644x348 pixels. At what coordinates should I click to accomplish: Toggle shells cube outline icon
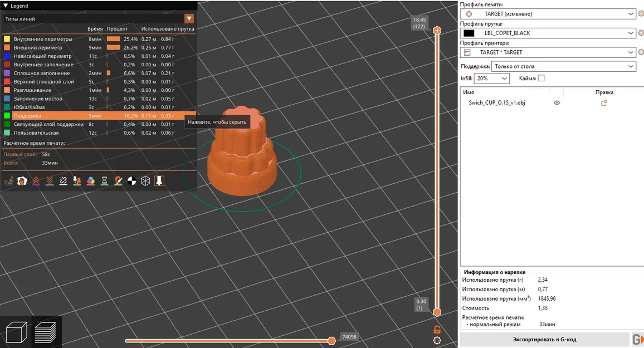coord(145,181)
